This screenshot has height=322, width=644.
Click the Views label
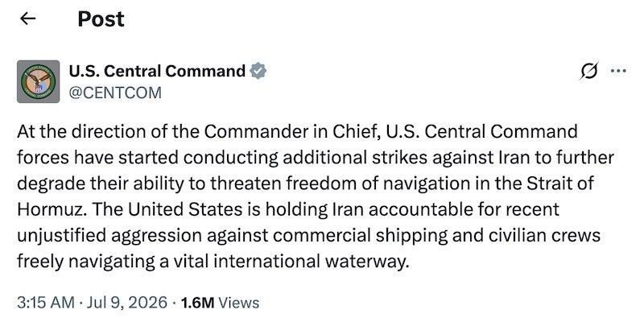point(239,303)
